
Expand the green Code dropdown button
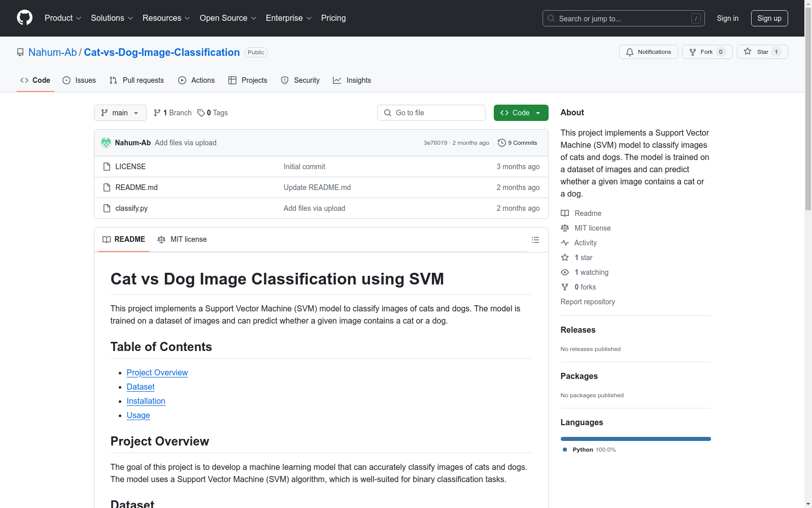click(x=521, y=113)
